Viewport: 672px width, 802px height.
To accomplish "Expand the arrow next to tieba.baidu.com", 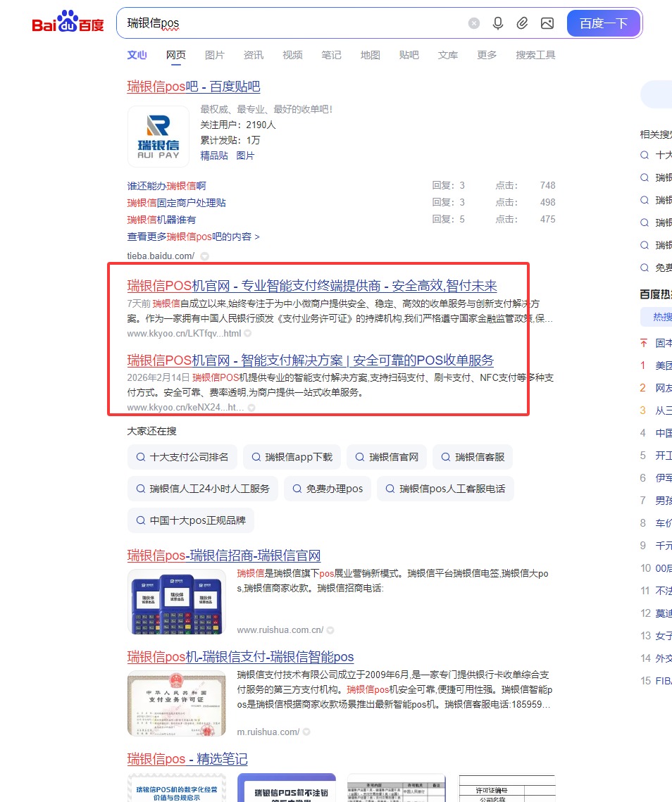I will click(x=204, y=256).
